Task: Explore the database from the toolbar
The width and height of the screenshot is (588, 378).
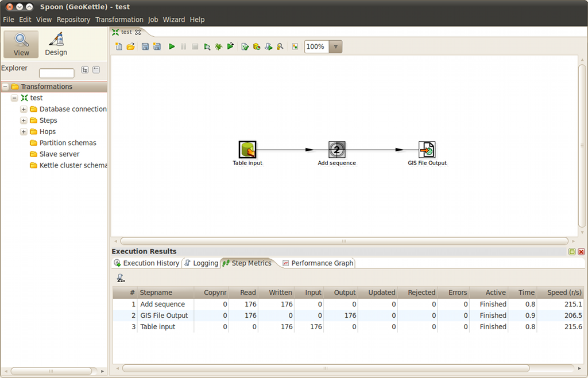Action: tap(280, 46)
